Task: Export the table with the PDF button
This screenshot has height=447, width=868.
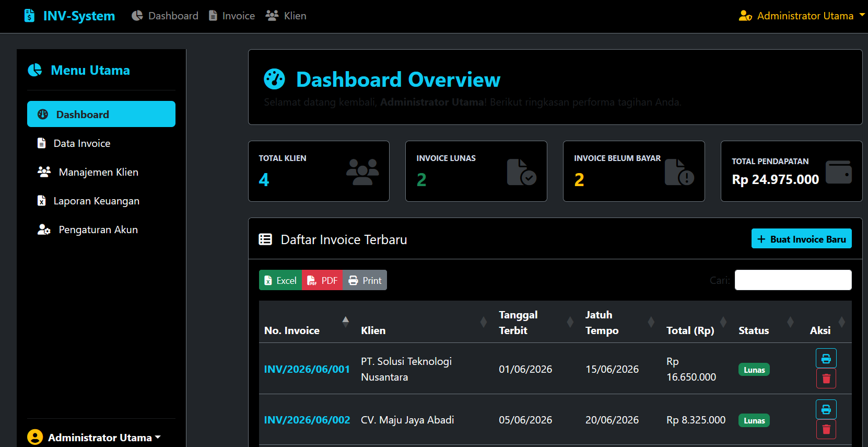Action: (322, 280)
